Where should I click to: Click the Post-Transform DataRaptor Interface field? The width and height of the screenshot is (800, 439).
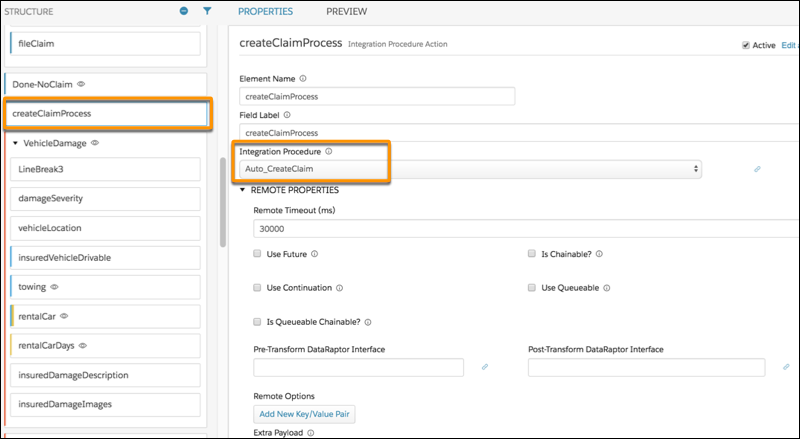click(646, 368)
